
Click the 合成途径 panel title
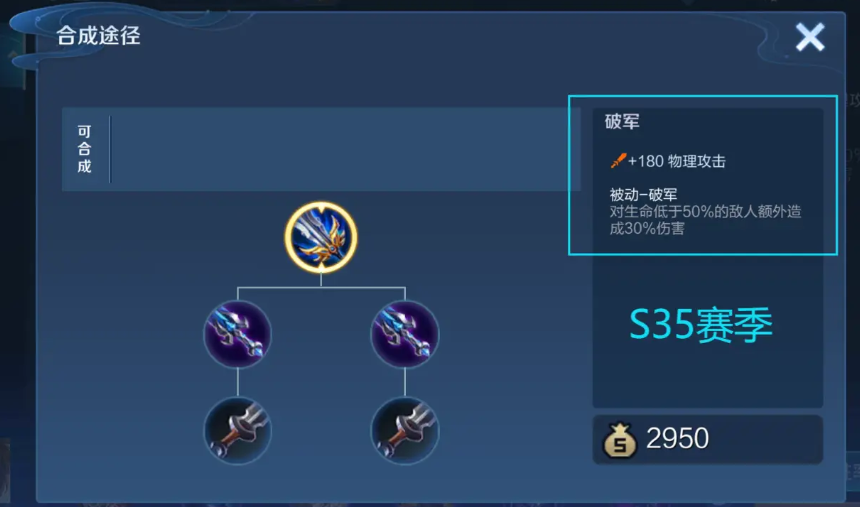click(x=98, y=36)
